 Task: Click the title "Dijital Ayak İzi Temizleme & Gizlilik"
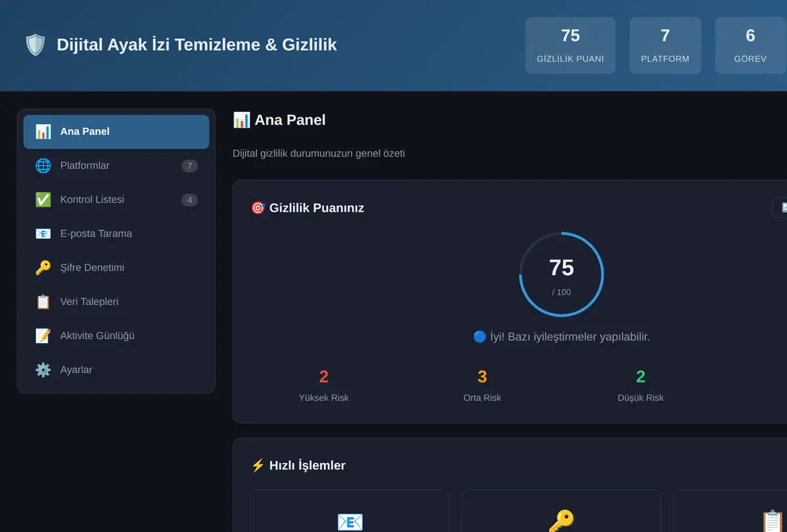click(197, 45)
